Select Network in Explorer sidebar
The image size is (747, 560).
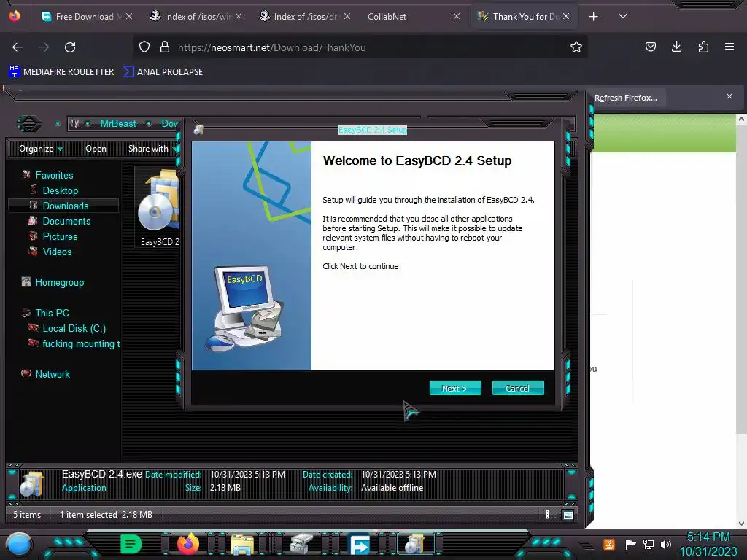[53, 374]
